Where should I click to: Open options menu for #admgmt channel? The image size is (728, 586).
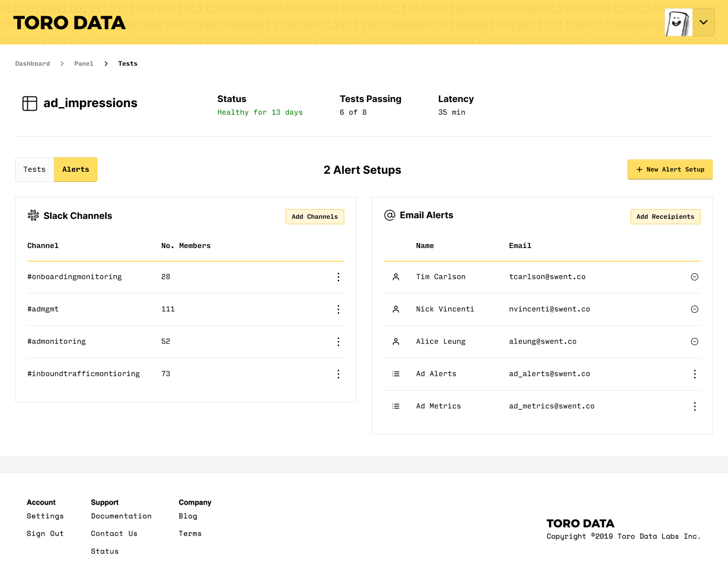pos(338,309)
